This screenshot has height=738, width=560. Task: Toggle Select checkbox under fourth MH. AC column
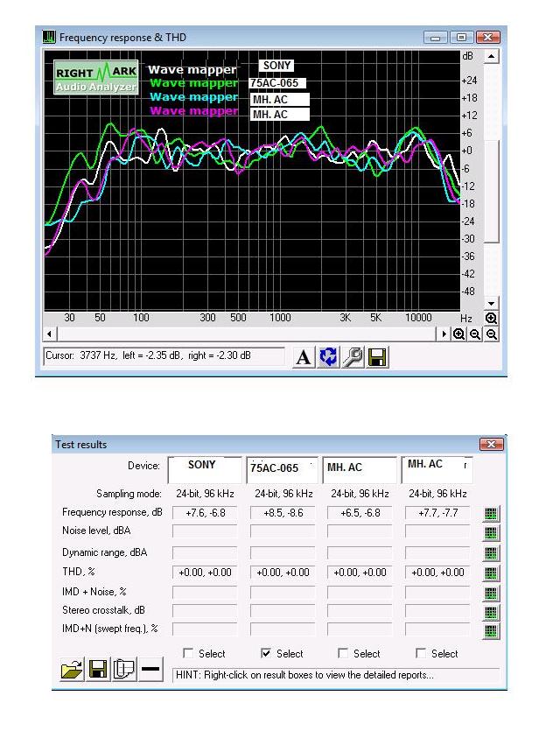pos(421,653)
